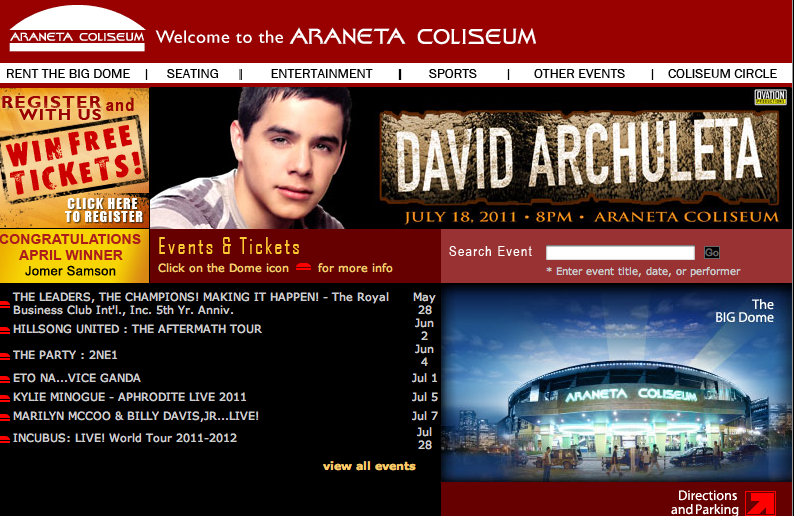Viewport: 794px width, 516px height.
Task: Open the SEATING menu item
Action: (192, 74)
